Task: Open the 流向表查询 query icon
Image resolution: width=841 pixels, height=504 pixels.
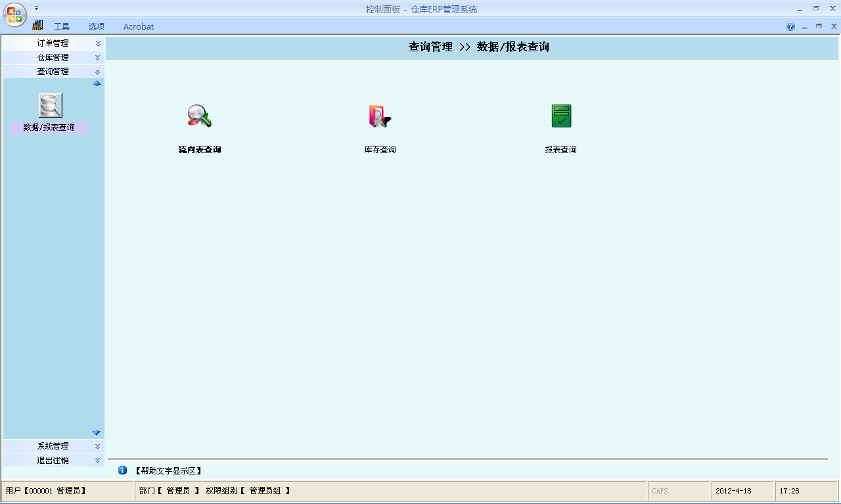Action: coord(199,116)
